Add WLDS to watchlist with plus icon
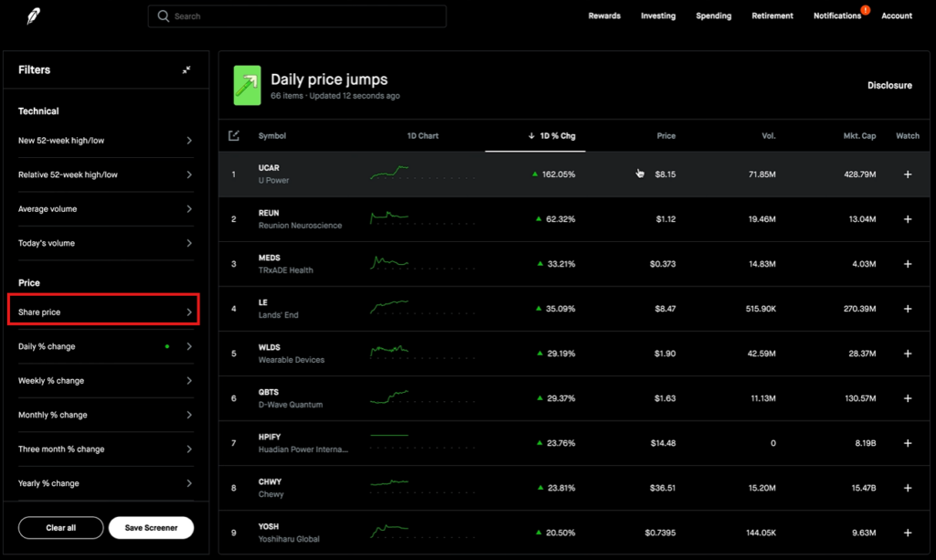This screenshot has height=560, width=936. tap(908, 353)
